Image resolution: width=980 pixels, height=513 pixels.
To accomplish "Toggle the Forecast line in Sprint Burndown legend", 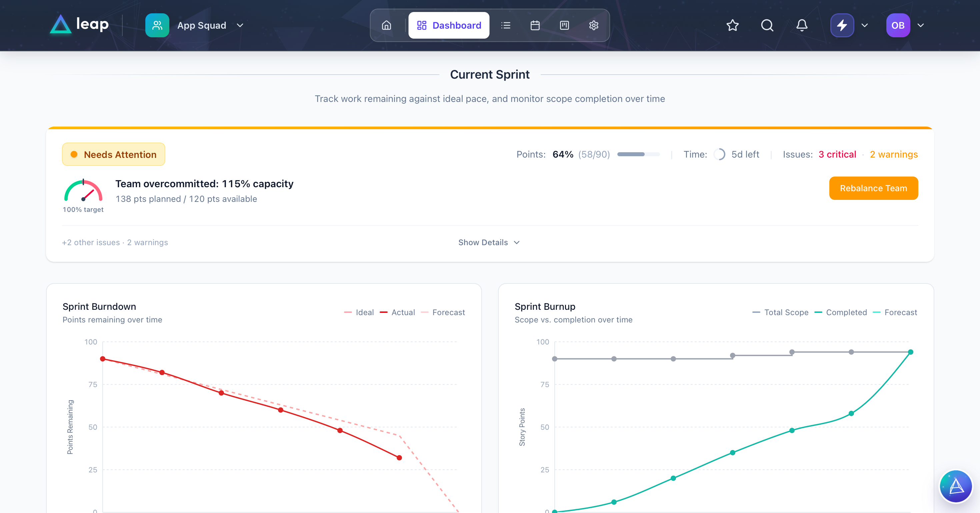I will (x=443, y=312).
